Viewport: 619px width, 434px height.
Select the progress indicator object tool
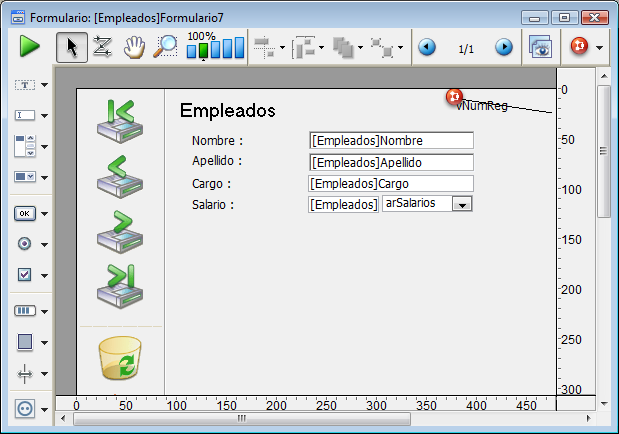click(24, 311)
